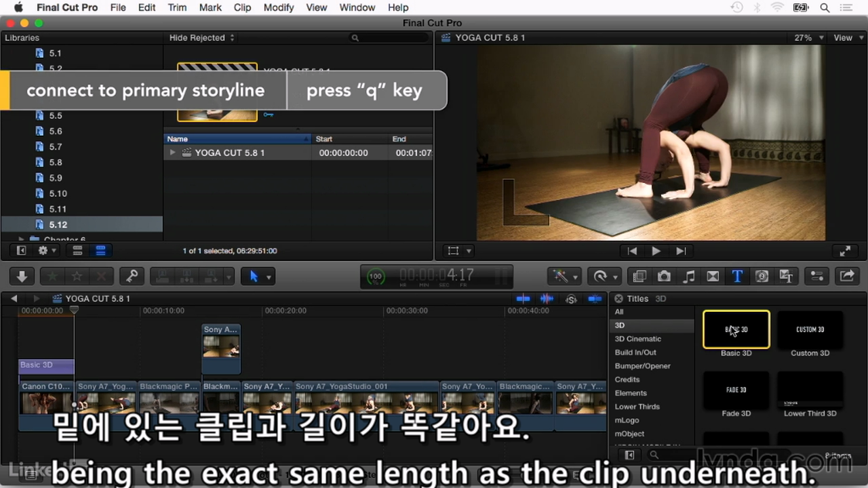Select event 5.10 in Libraries

58,193
